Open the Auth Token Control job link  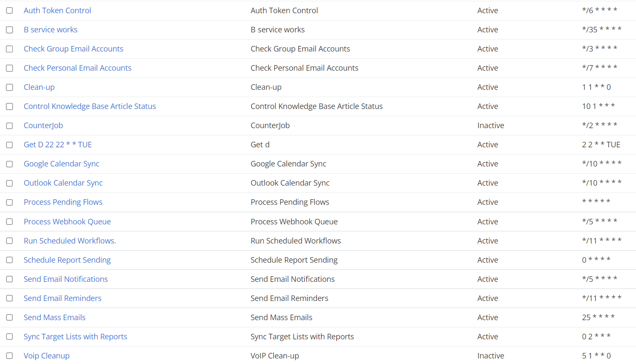(57, 11)
